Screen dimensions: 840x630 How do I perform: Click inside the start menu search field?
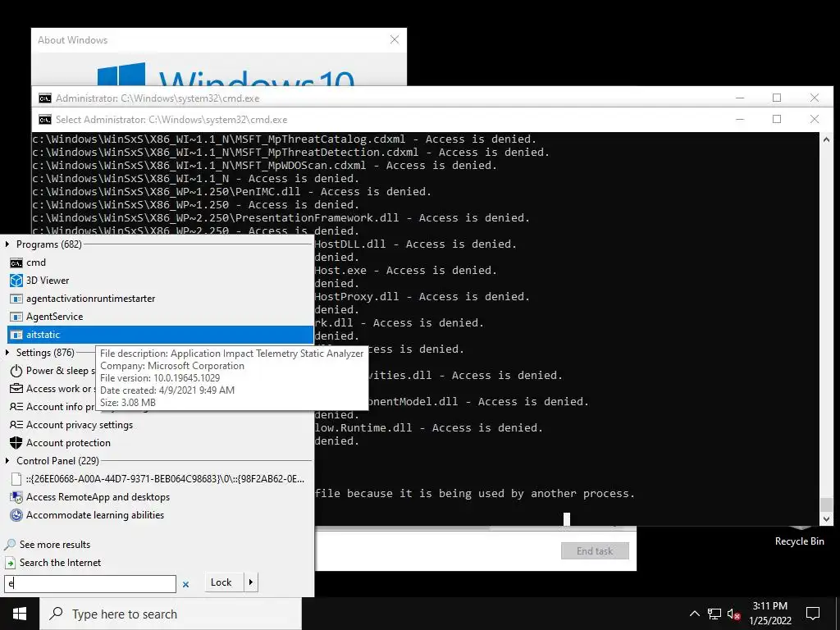[x=90, y=584]
